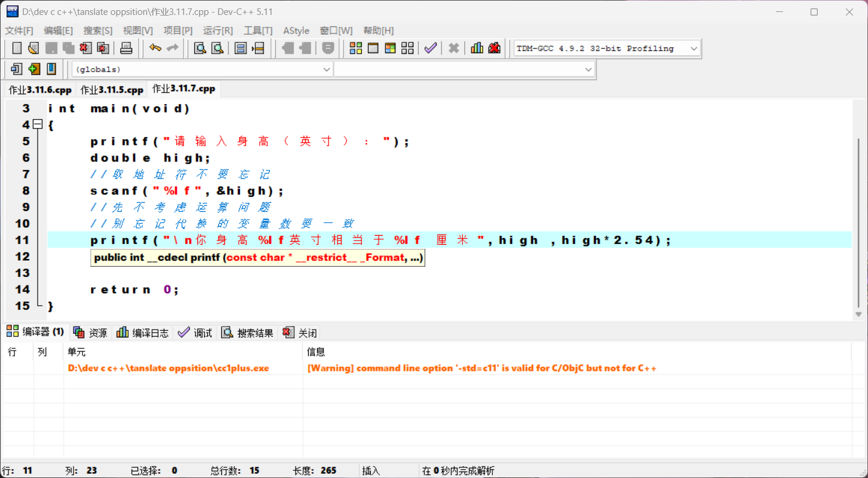Click the 'double high;' code line

click(151, 158)
